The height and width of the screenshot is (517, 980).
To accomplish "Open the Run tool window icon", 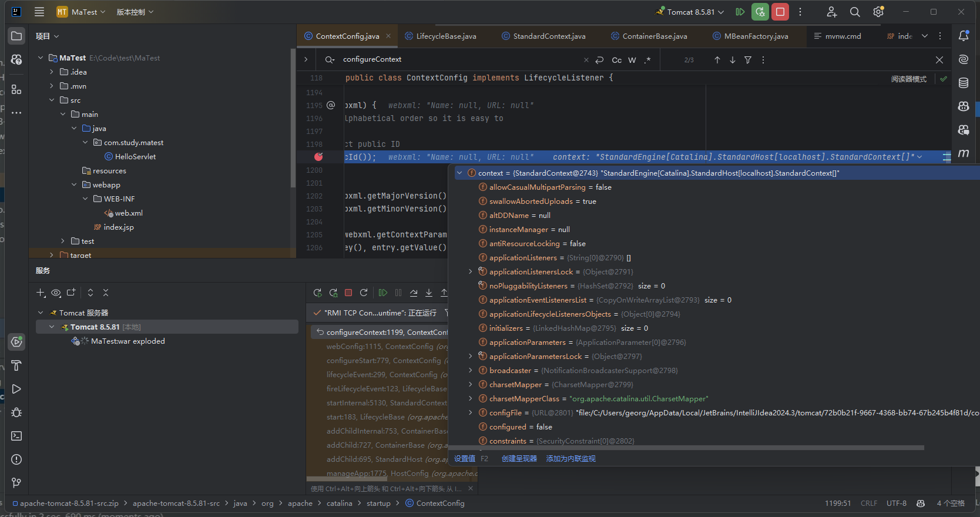I will (16, 389).
